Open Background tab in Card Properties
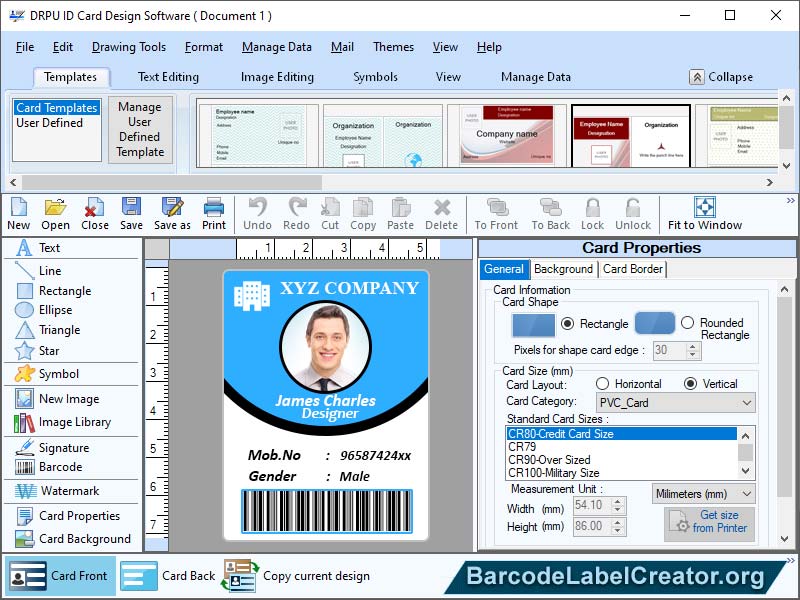 [x=563, y=269]
